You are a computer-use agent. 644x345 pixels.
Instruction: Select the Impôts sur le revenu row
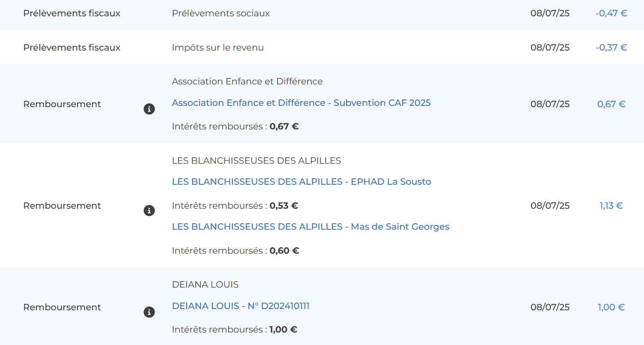pos(322,48)
